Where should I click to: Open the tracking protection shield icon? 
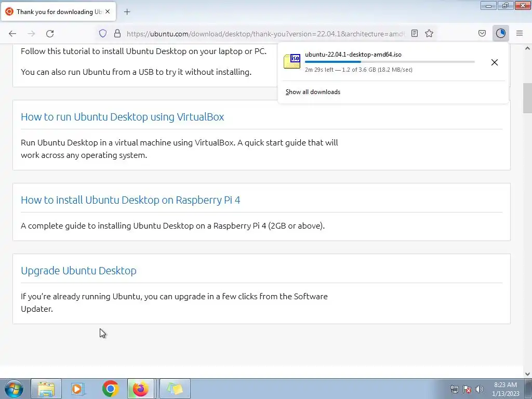click(103, 33)
